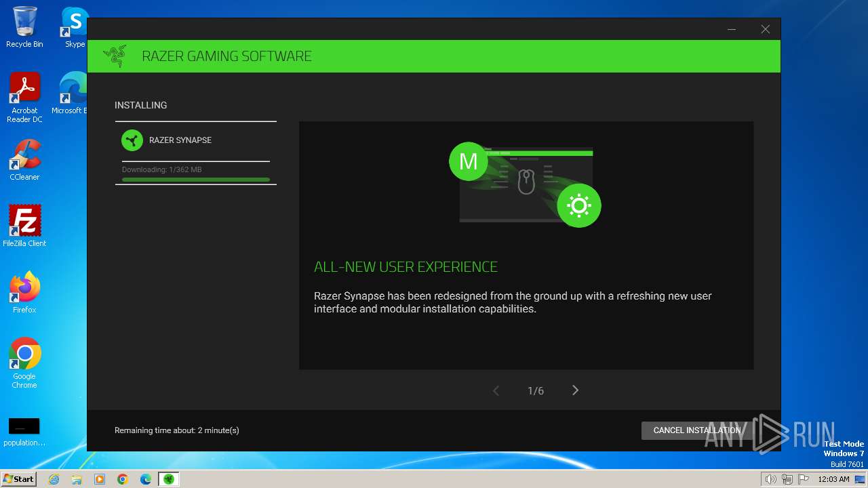
Task: Click 'RAZER GAMING SOFTWARE' title text
Action: (x=226, y=56)
